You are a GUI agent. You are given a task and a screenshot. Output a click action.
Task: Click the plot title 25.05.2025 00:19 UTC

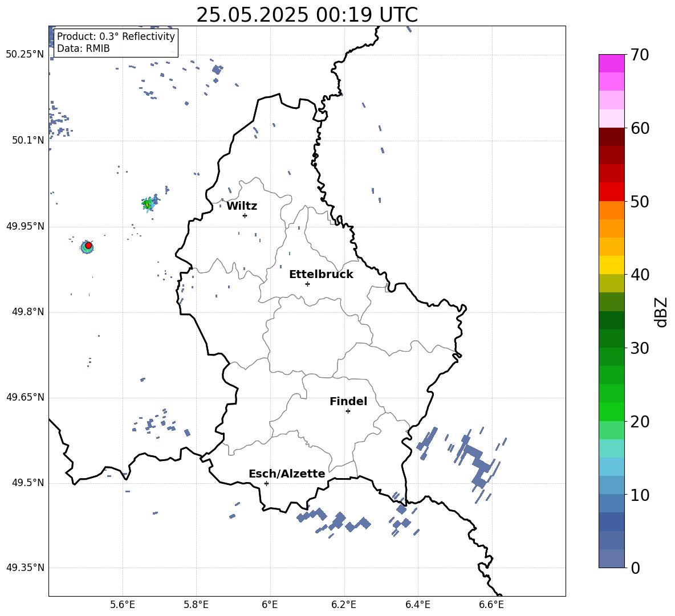(x=307, y=15)
